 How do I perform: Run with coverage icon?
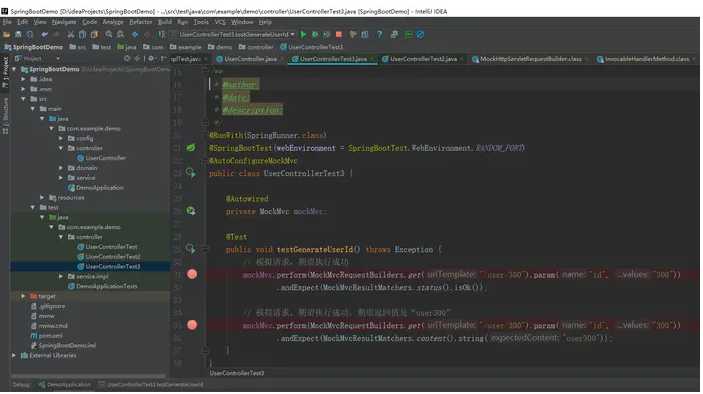coord(327,35)
